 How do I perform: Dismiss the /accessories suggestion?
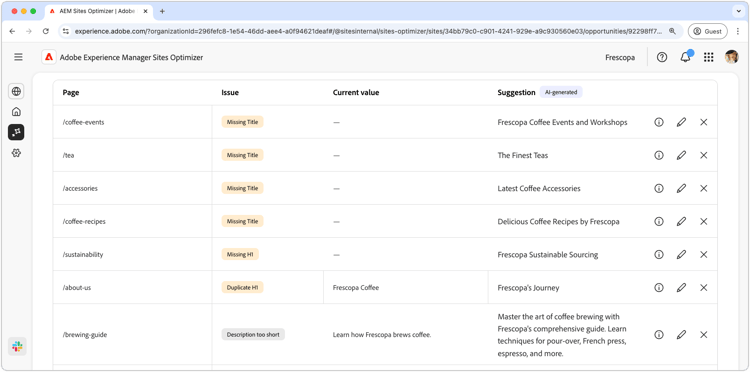click(x=704, y=188)
